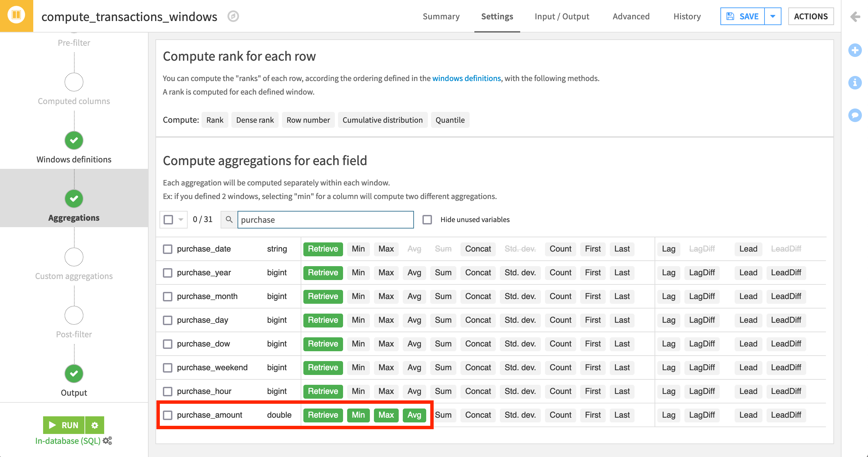Check the purchase_amount row checkbox
Viewport: 868px width, 457px height.
tap(168, 415)
